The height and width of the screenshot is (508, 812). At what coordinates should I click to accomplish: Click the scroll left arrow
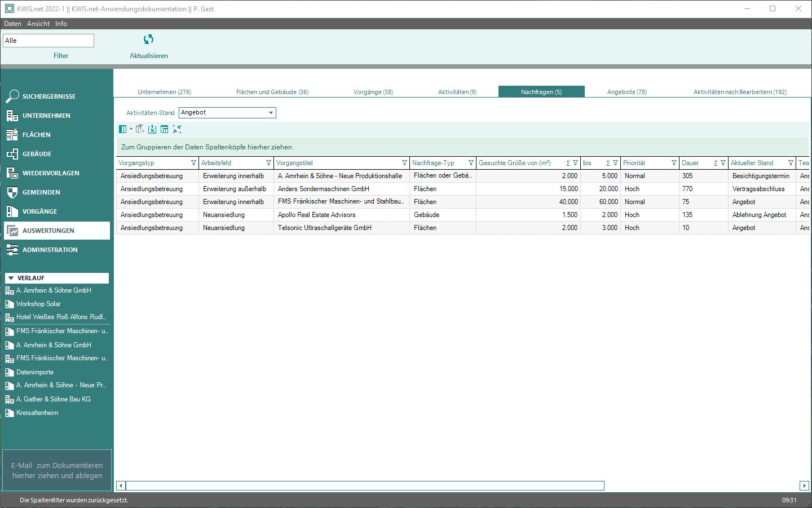[x=121, y=485]
